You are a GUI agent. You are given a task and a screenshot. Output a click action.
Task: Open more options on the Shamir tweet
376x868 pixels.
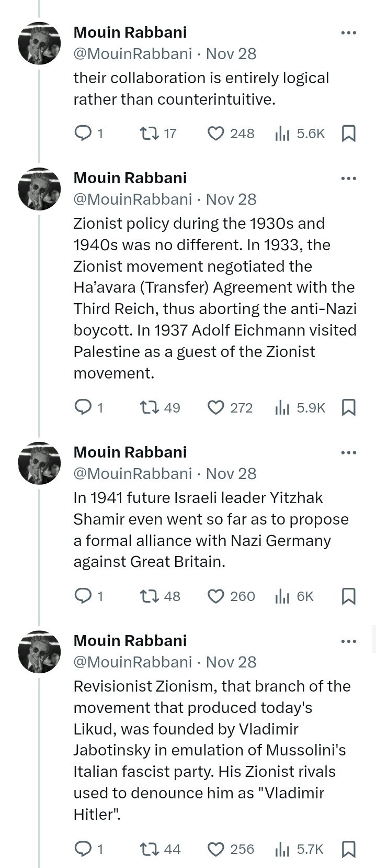(x=348, y=453)
